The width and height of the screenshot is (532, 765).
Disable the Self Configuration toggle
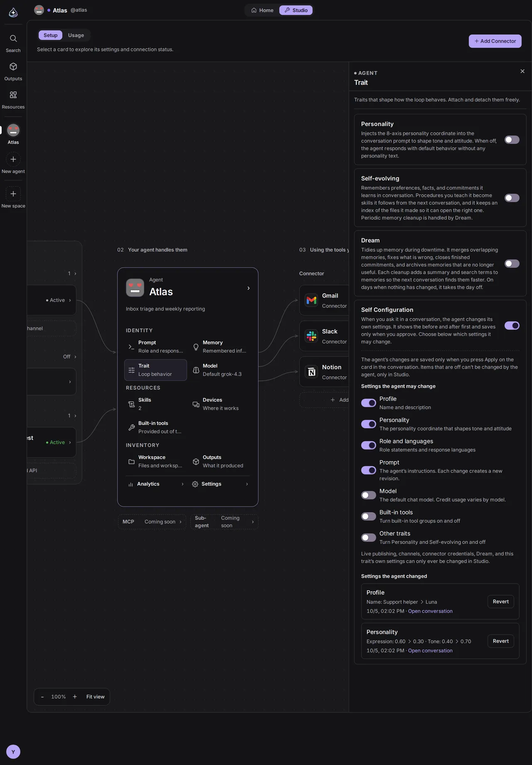click(512, 326)
